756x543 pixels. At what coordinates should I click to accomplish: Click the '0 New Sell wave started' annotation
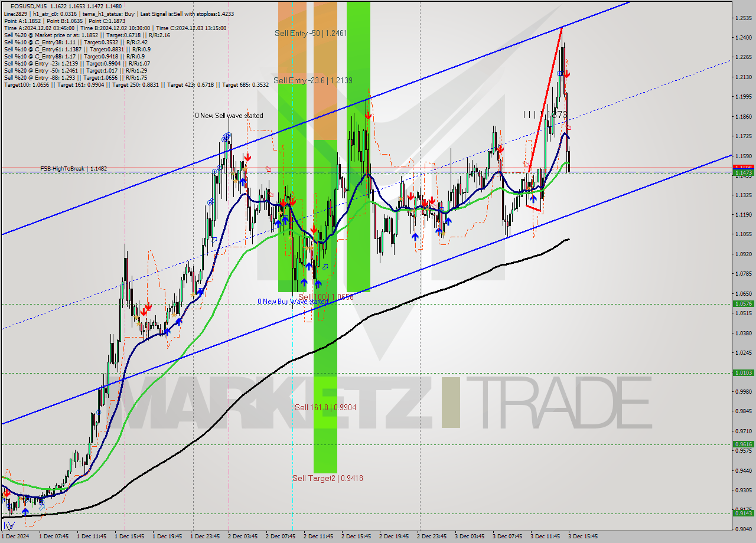(229, 116)
